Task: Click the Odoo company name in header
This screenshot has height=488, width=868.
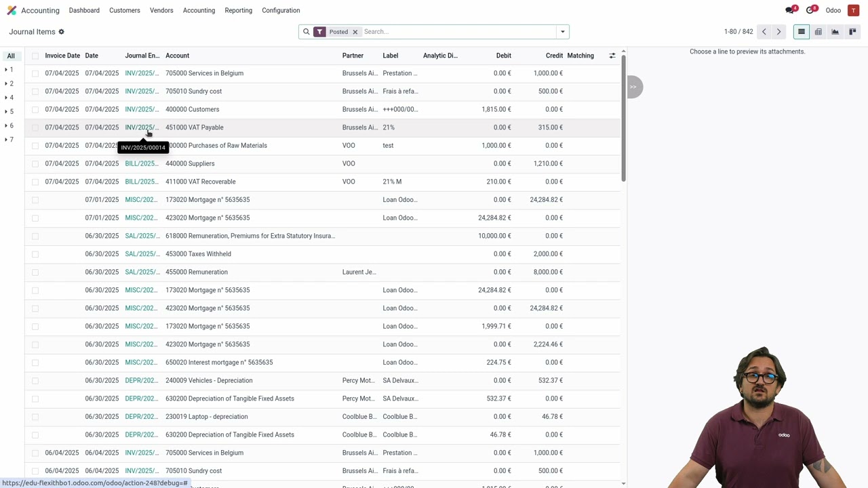Action: (833, 10)
